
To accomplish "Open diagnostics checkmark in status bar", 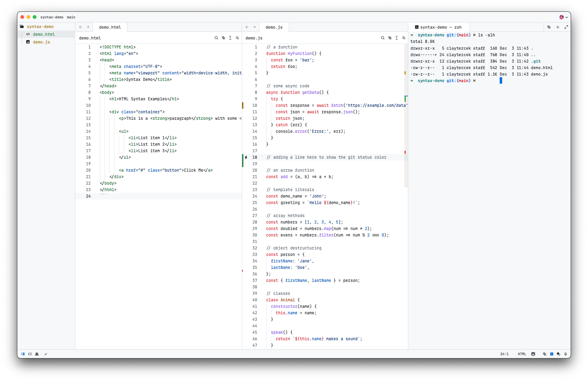I will click(x=46, y=354).
